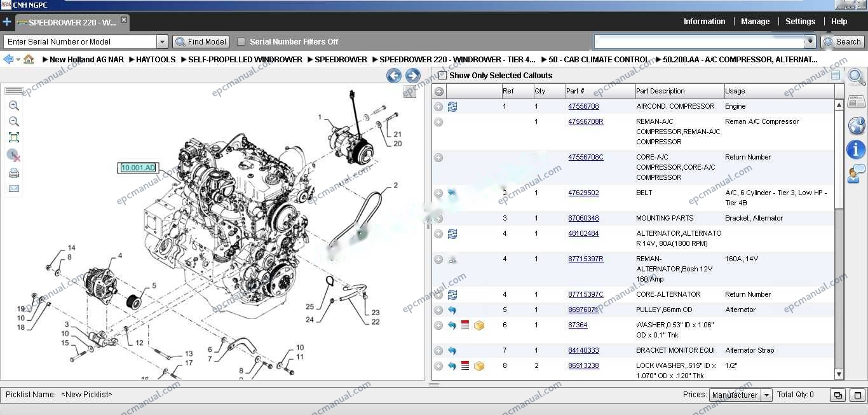868x415 pixels.
Task: Open the magnifier search icon in right sidebar
Action: click(x=857, y=78)
